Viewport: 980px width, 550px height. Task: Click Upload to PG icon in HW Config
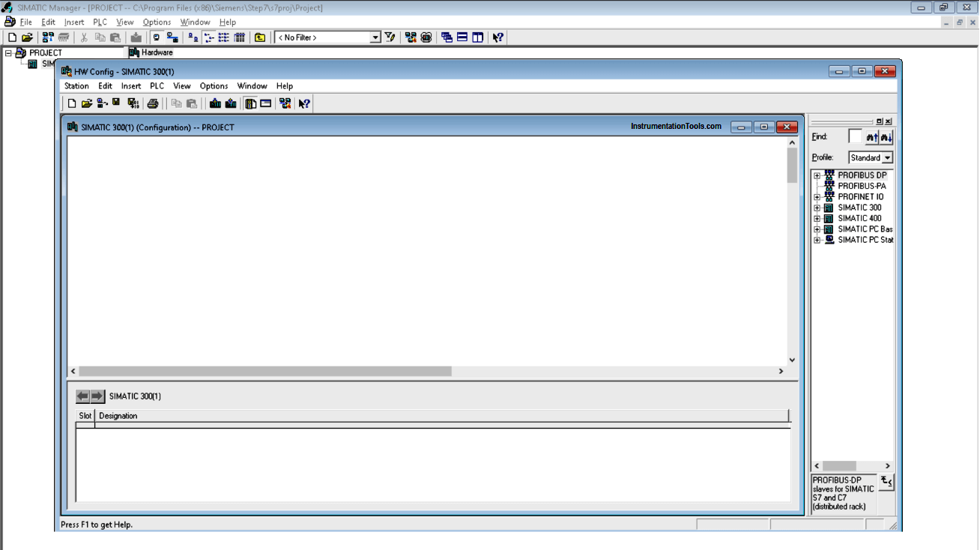tap(231, 103)
